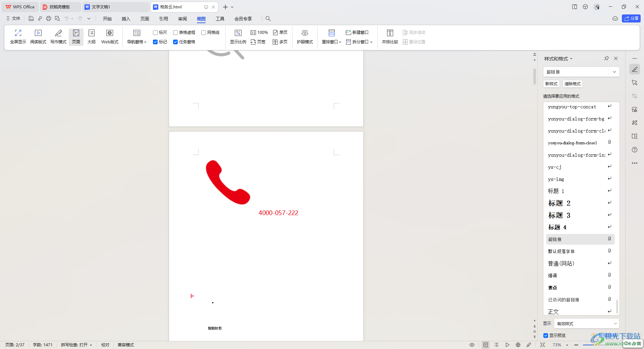
Task: Switch to Web layout view
Action: point(110,37)
